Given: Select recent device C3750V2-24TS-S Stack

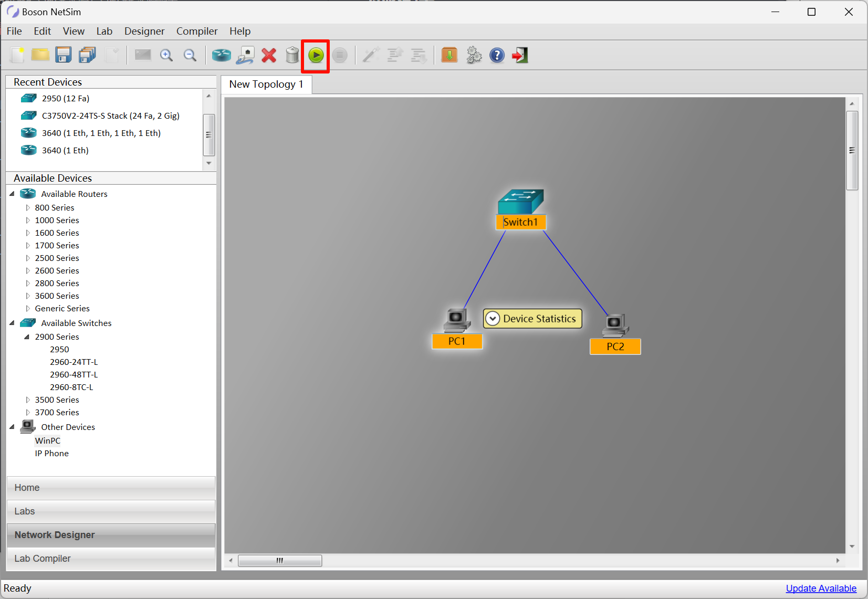Looking at the screenshot, I should pos(110,115).
